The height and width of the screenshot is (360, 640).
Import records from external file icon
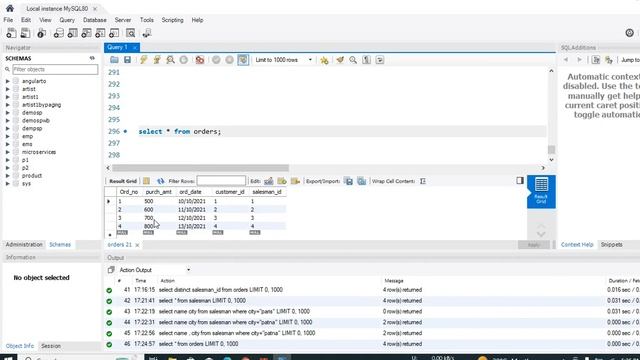coord(362,181)
